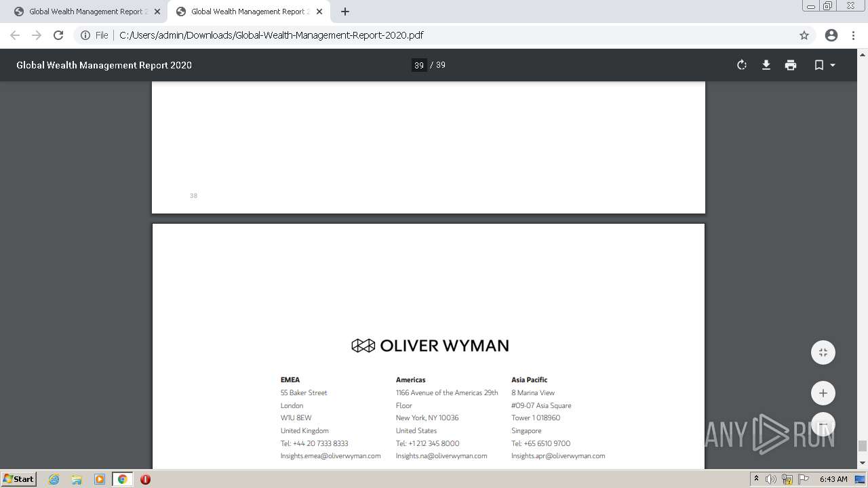Close the first browser tab

pos(157,12)
